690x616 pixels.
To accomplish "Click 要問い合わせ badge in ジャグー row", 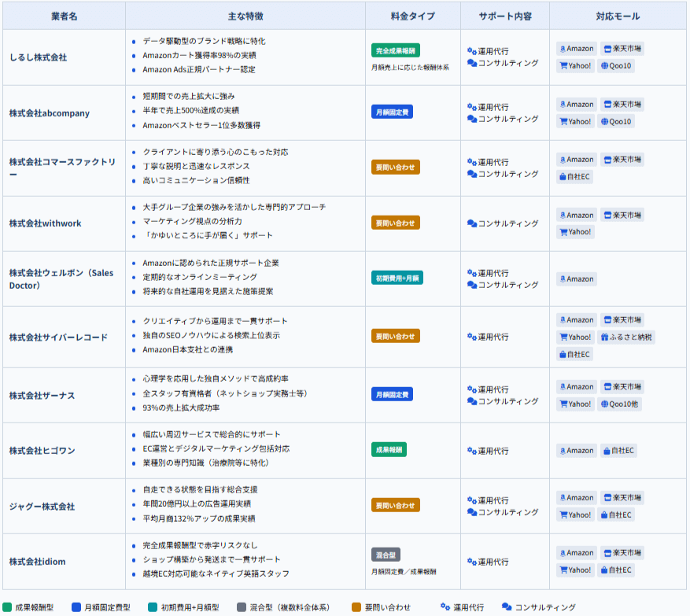I will coord(395,505).
